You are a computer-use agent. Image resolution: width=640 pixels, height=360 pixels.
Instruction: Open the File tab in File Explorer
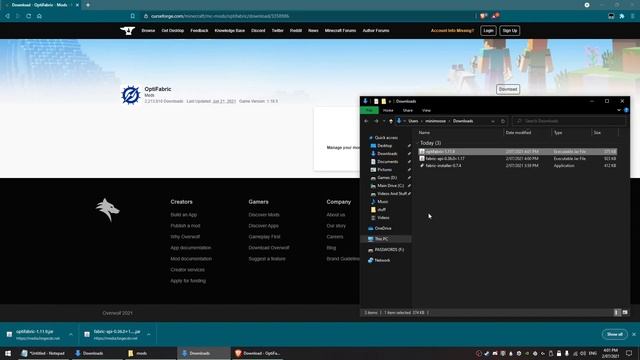coord(369,111)
